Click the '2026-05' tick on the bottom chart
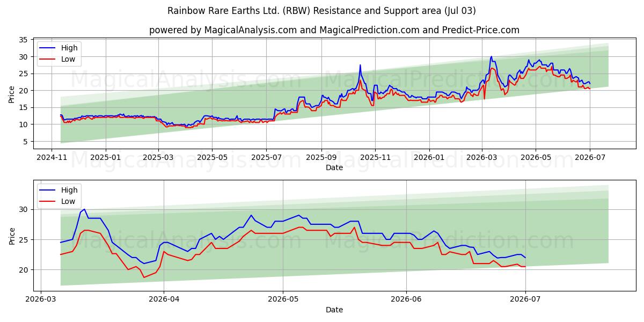The image size is (644, 322). [x=283, y=299]
